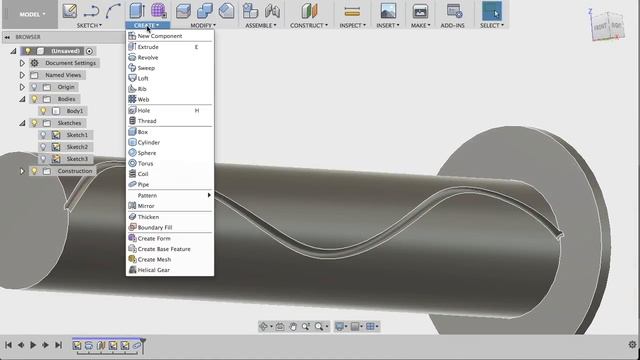The width and height of the screenshot is (640, 360).
Task: Open the INSPECT menu label
Action: click(x=352, y=25)
